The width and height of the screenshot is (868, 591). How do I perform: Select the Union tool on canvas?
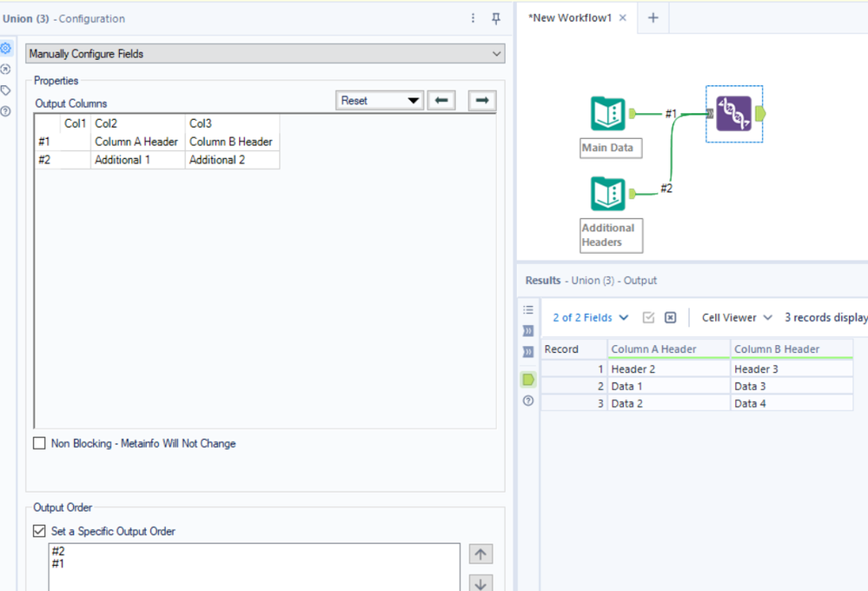coord(734,114)
